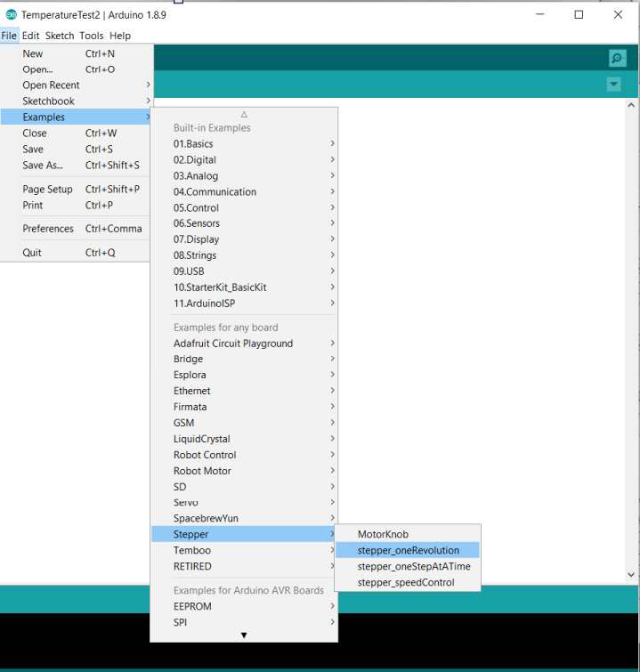Maximize the Arduino window

point(579,14)
